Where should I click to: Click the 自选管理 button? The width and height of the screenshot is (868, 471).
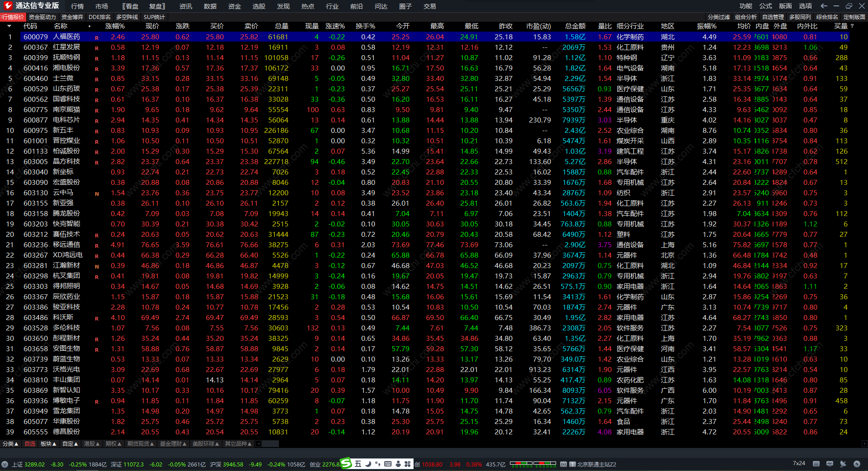point(773,17)
